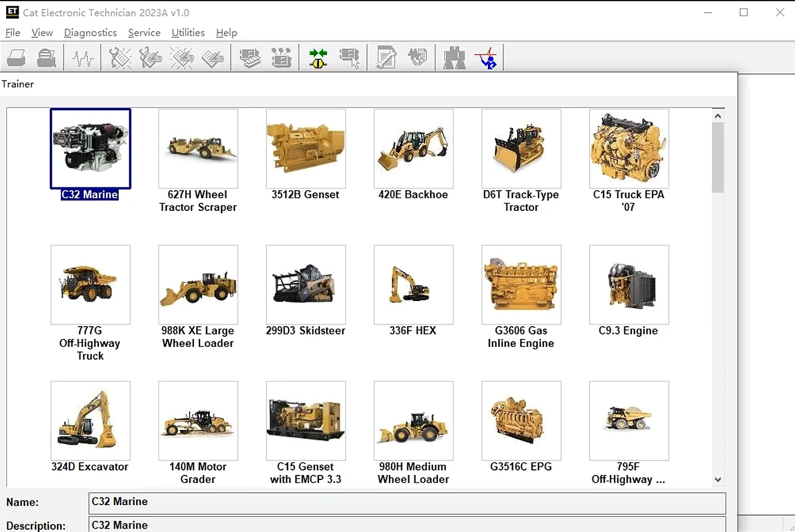Click the Print to file icon
The width and height of the screenshot is (795, 532).
tap(46, 58)
